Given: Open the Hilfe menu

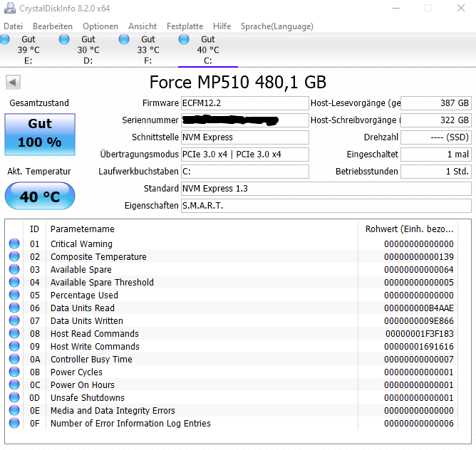Looking at the screenshot, I should point(222,26).
